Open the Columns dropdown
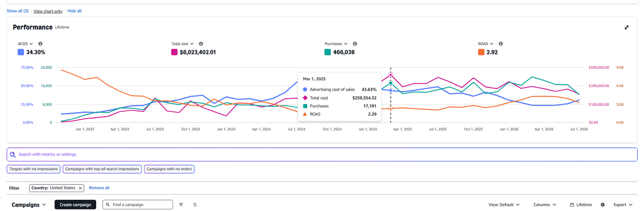 545,205
